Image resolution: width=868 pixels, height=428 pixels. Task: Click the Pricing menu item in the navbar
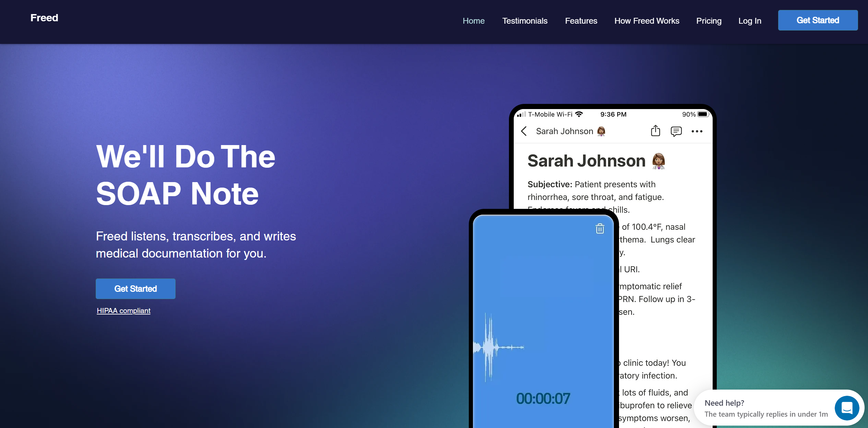point(709,21)
